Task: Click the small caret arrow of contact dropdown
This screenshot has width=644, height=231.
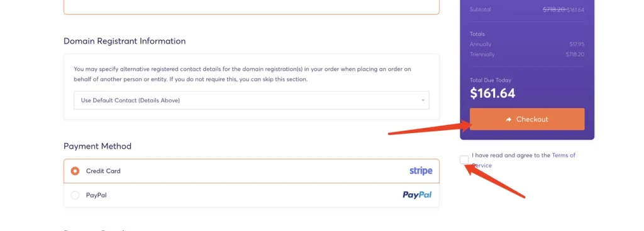Action: coord(423,100)
